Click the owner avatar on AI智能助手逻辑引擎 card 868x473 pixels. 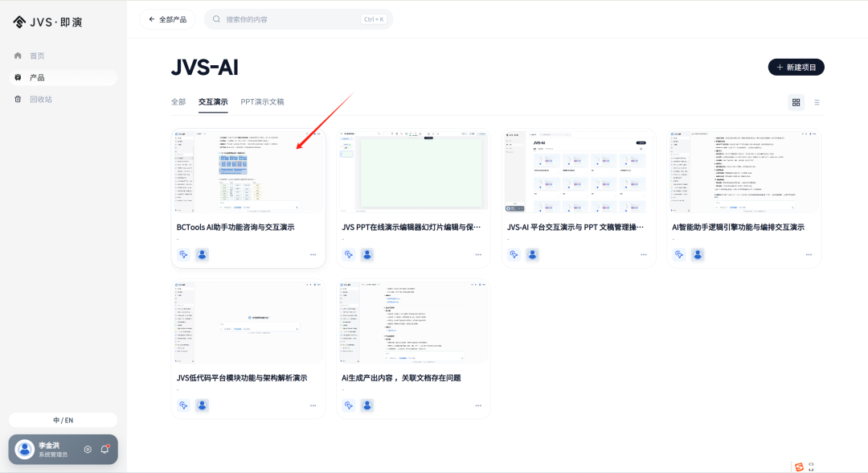[x=698, y=255]
